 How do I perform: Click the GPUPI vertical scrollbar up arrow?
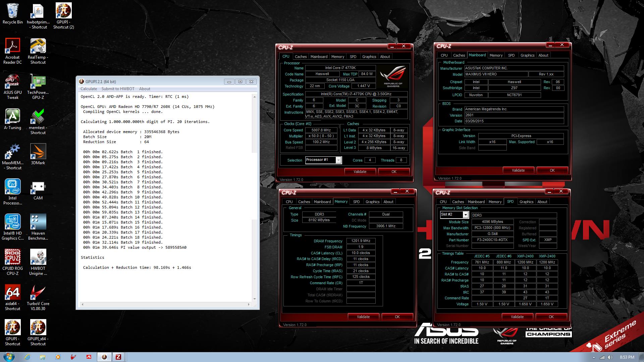(254, 97)
